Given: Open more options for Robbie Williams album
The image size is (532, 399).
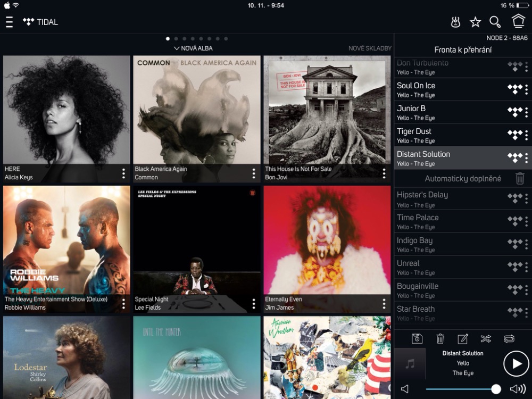Looking at the screenshot, I should click(123, 304).
